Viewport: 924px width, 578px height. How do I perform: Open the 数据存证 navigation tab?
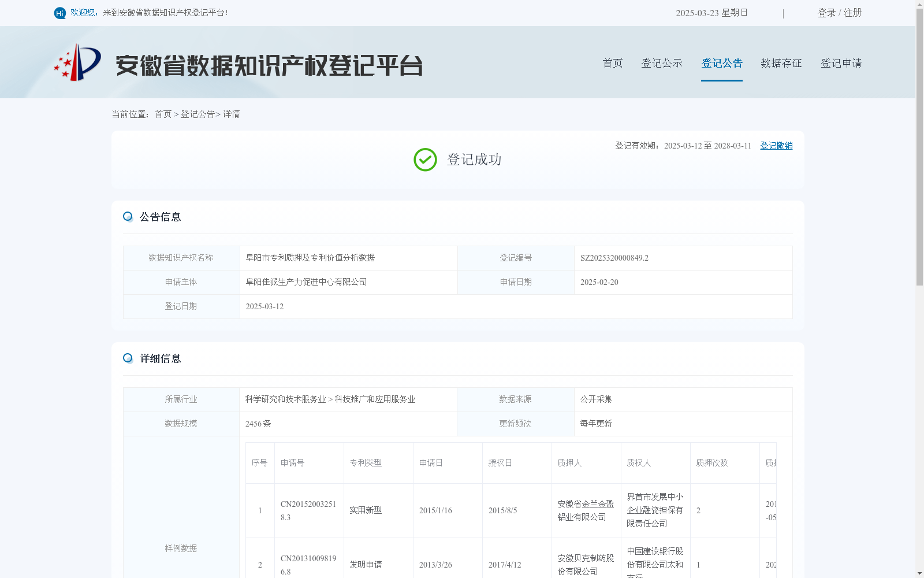pyautogui.click(x=781, y=63)
